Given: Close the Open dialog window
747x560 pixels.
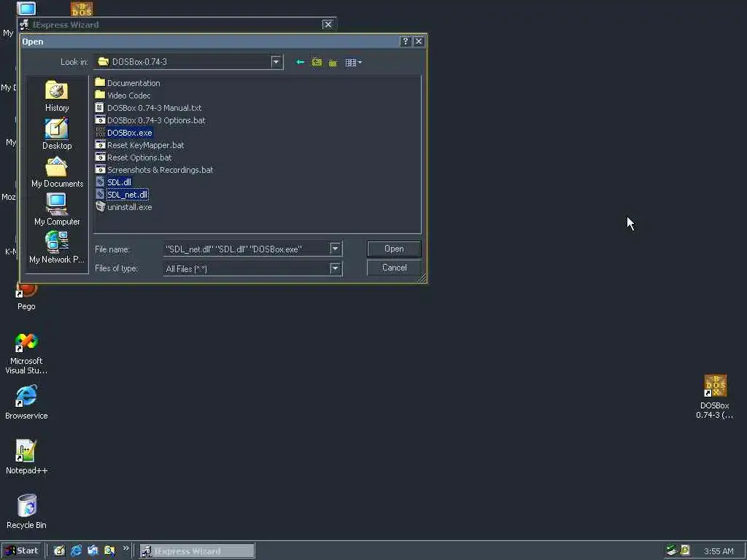Looking at the screenshot, I should (418, 42).
